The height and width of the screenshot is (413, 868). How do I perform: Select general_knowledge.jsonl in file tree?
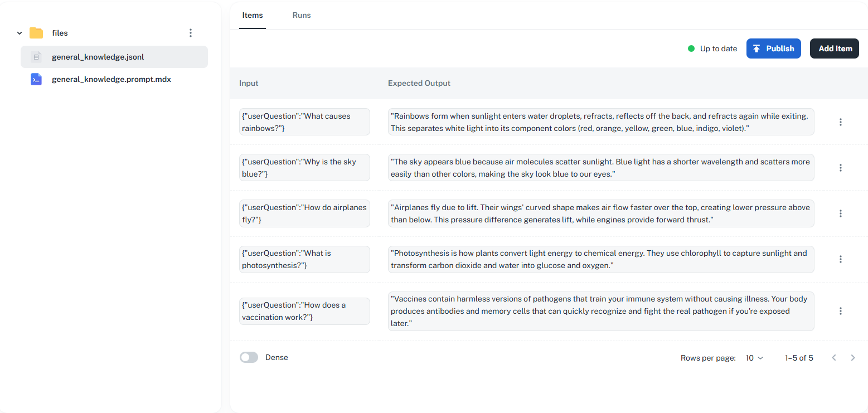114,57
